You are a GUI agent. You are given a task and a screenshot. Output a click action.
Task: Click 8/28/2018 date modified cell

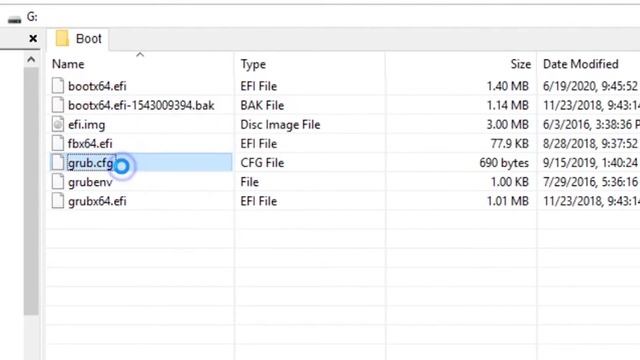point(591,144)
